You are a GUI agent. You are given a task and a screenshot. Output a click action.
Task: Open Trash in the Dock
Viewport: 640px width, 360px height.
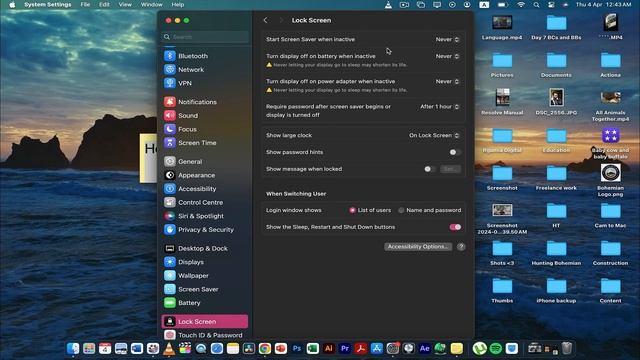click(x=567, y=348)
